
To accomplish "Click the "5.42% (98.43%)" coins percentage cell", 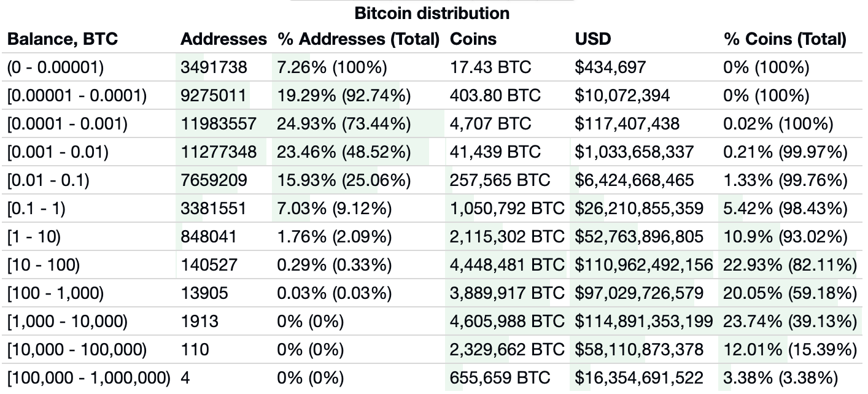I will pos(785,209).
